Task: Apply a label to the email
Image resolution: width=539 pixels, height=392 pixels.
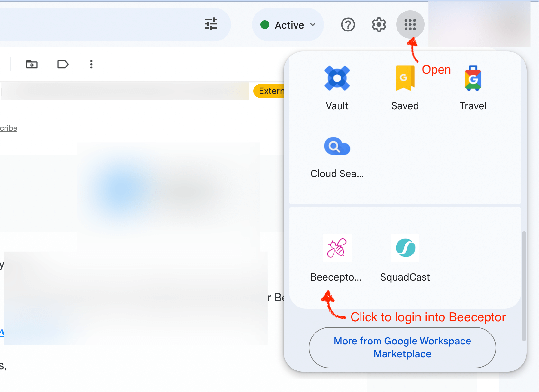Action: 63,64
